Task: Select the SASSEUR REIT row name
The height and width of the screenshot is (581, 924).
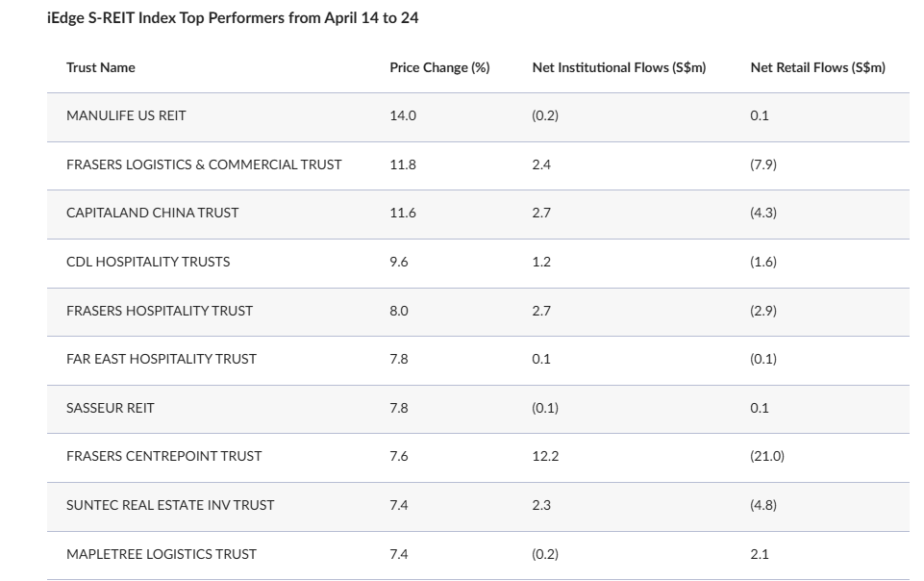Action: coord(110,408)
